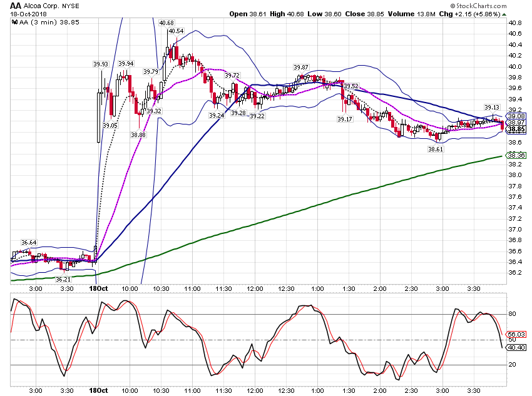
Task: Select the bold AA ticker symbol in the header
Action: point(16,6)
